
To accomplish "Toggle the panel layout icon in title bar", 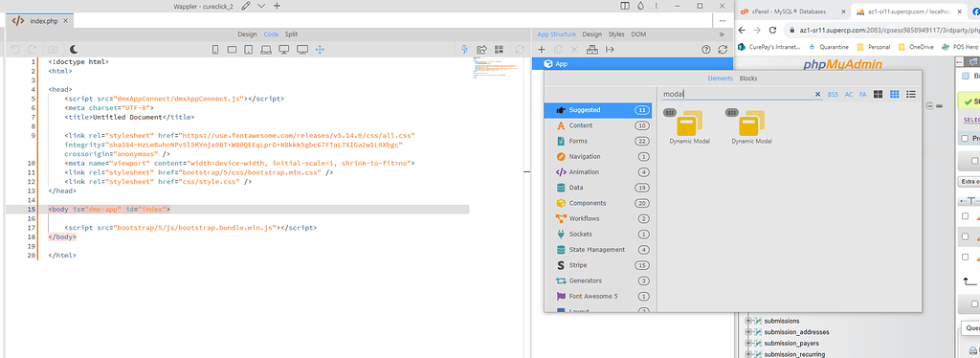I will [x=625, y=6].
